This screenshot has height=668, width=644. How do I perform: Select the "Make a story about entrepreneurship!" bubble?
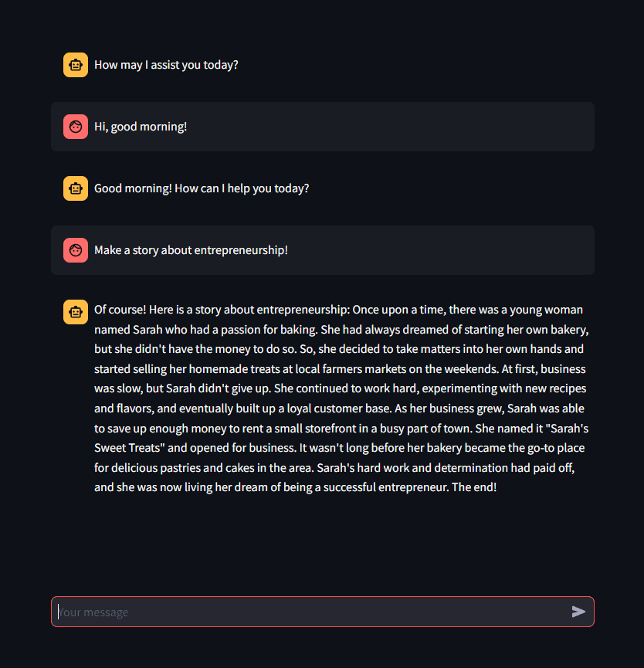(x=322, y=250)
